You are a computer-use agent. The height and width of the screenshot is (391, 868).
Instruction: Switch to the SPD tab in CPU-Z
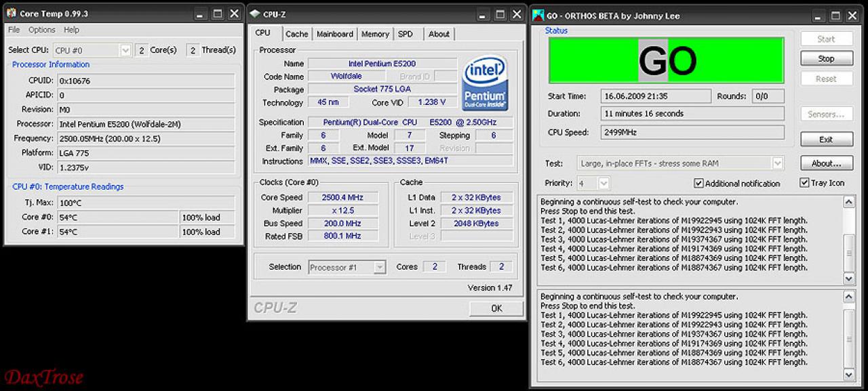pyautogui.click(x=406, y=34)
